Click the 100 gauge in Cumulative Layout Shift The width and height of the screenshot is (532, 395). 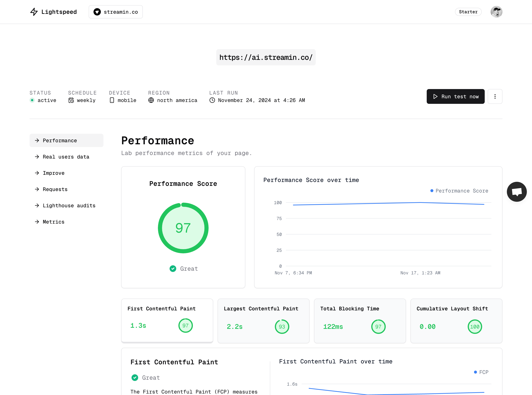click(x=475, y=327)
